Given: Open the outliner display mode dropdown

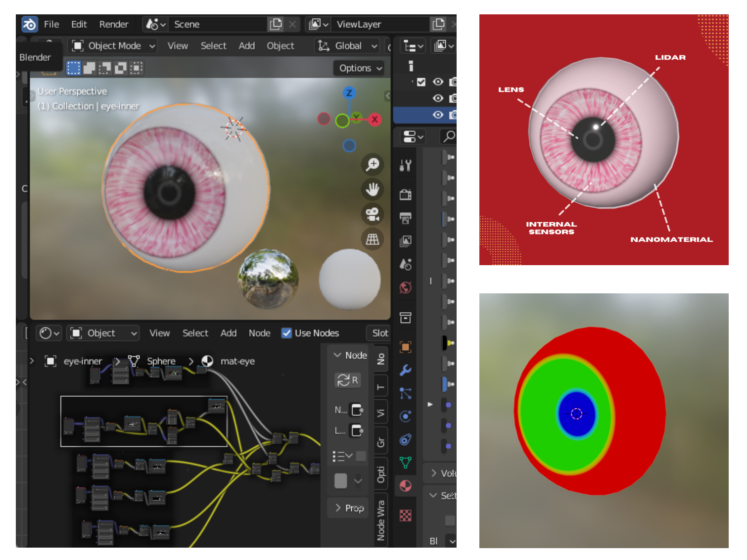Looking at the screenshot, I should [x=444, y=46].
